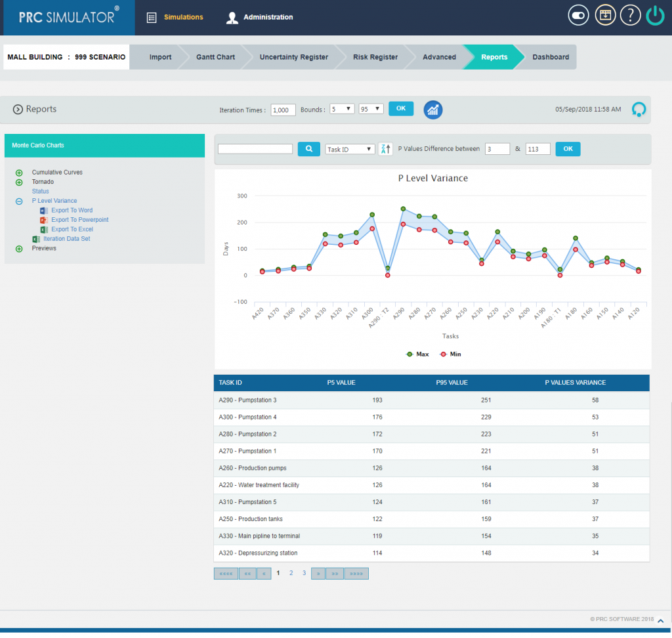
Task: Click the magnifier search button
Action: coord(308,149)
